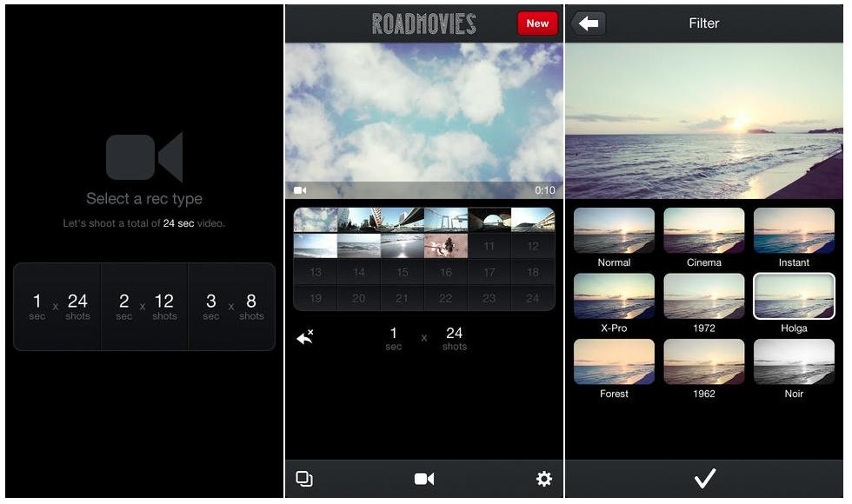The width and height of the screenshot is (852, 504).
Task: Start recording with the bottom camera icon
Action: 424,479
